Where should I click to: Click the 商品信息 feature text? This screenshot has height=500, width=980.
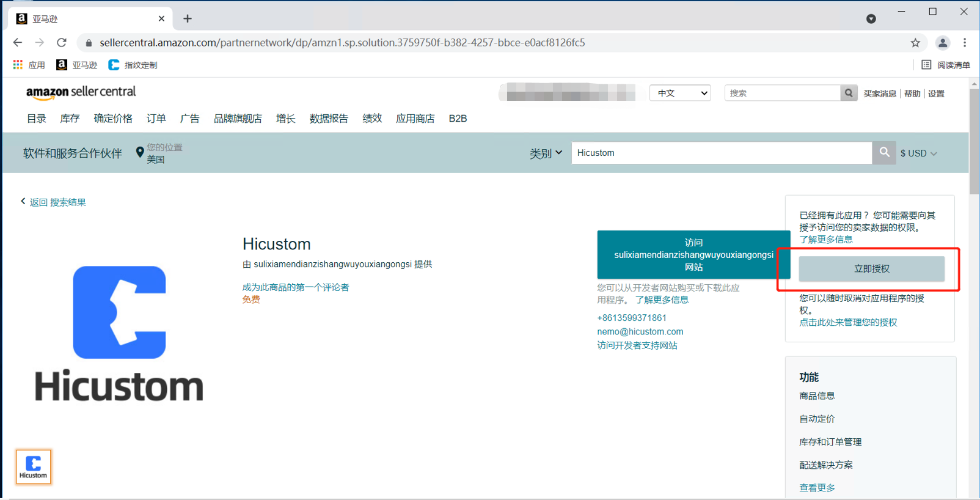[x=817, y=396]
